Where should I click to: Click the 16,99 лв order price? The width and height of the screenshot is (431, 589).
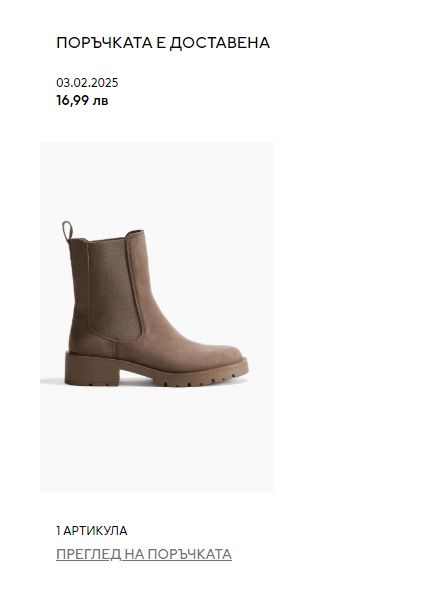[x=82, y=100]
